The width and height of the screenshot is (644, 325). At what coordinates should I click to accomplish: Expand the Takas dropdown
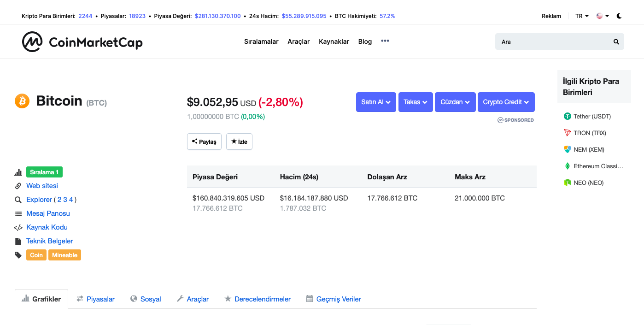[x=416, y=102]
